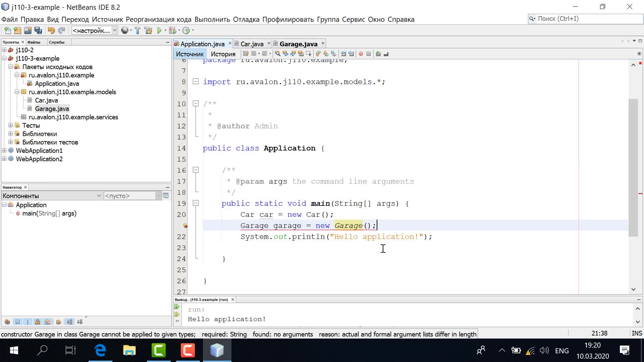Click the Поиск (Ctrl+I) search field

click(585, 19)
